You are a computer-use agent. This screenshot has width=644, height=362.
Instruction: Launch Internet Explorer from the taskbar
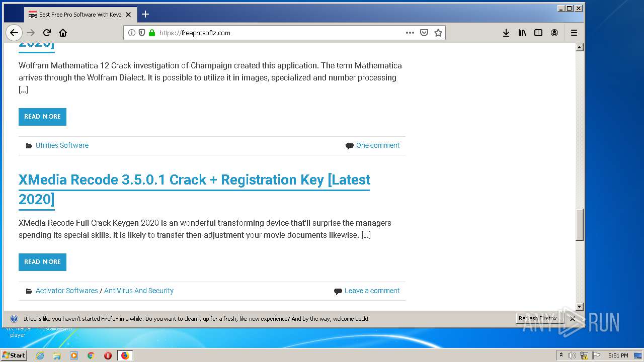point(40,355)
